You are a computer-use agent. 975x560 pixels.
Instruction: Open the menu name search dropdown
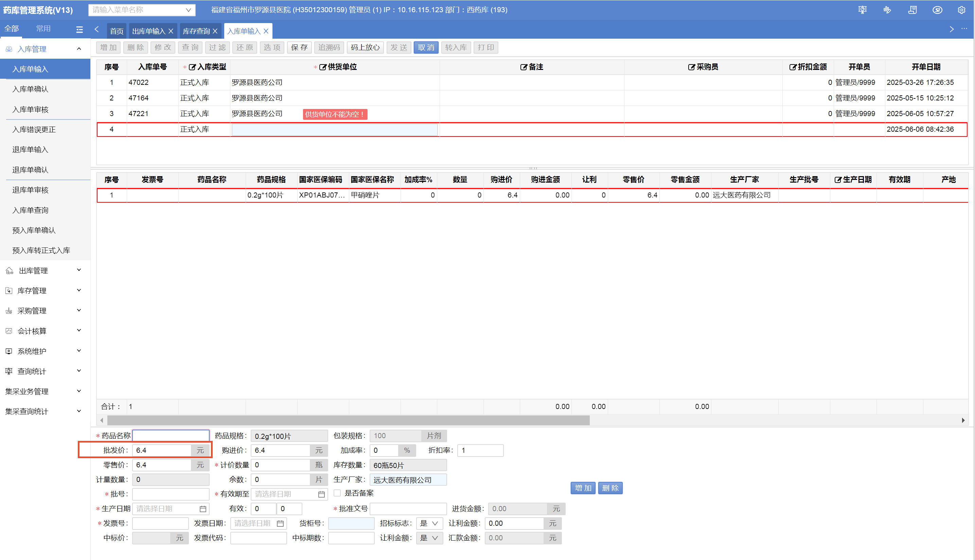(142, 10)
